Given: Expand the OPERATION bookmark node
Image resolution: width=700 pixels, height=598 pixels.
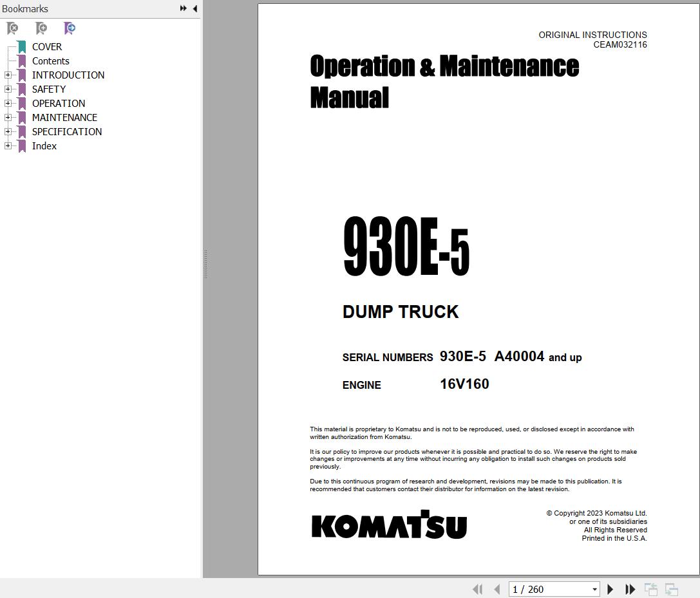Looking at the screenshot, I should coord(8,104).
